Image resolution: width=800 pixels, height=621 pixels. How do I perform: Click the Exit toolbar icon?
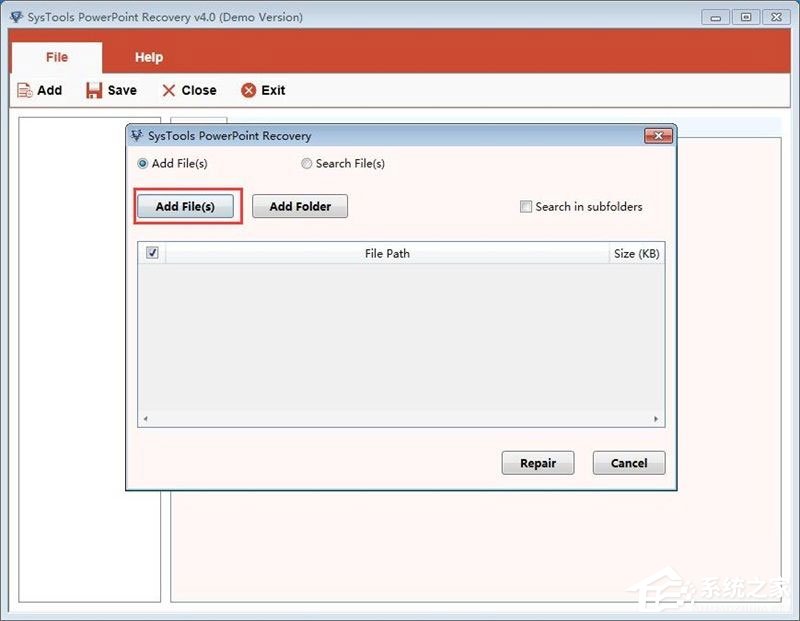point(248,90)
